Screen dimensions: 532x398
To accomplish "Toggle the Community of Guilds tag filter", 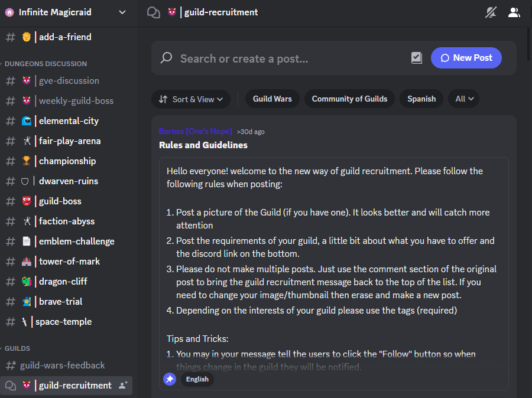I will tap(349, 99).
